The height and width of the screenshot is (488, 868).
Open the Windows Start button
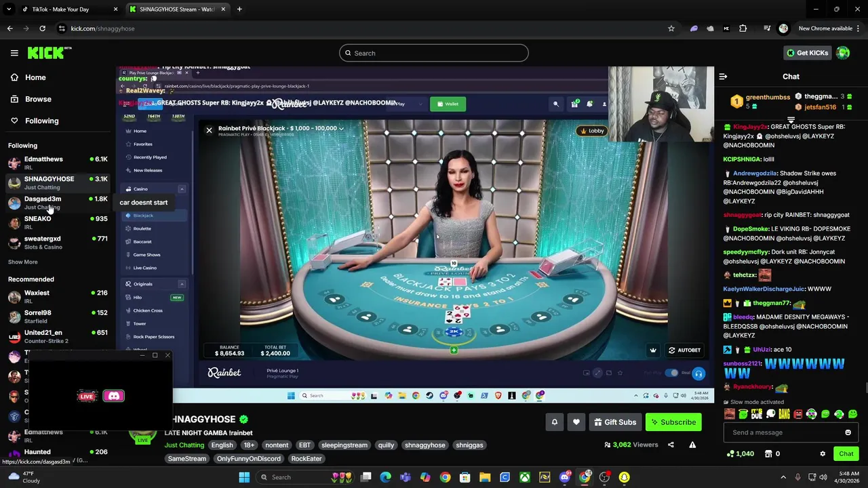click(x=244, y=477)
